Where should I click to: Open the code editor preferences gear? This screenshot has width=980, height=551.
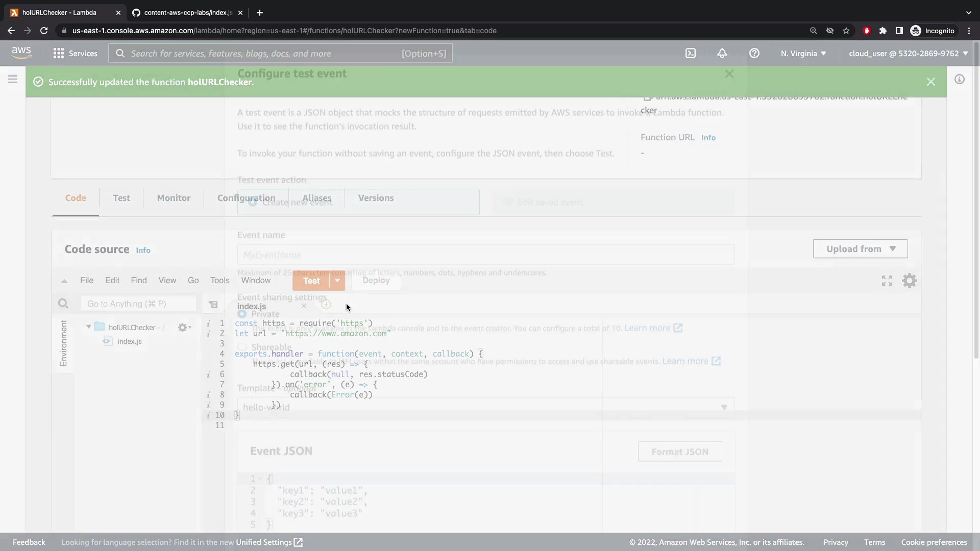[909, 281]
